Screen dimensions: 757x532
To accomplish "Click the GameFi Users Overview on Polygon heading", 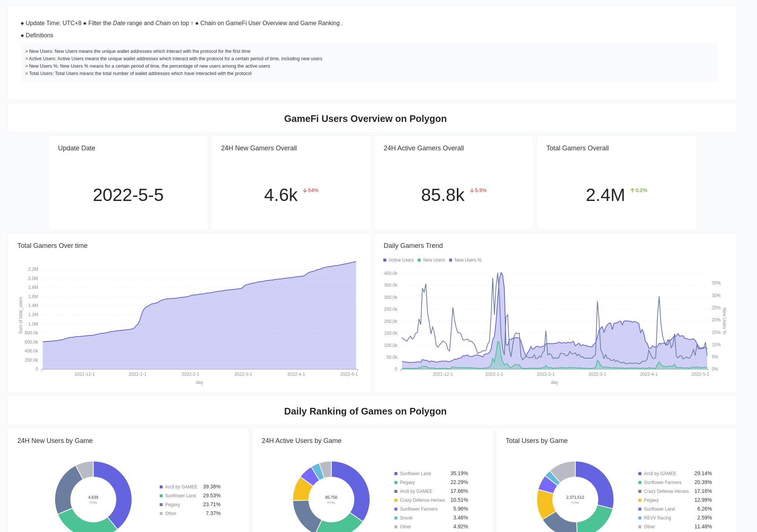I will pyautogui.click(x=365, y=119).
